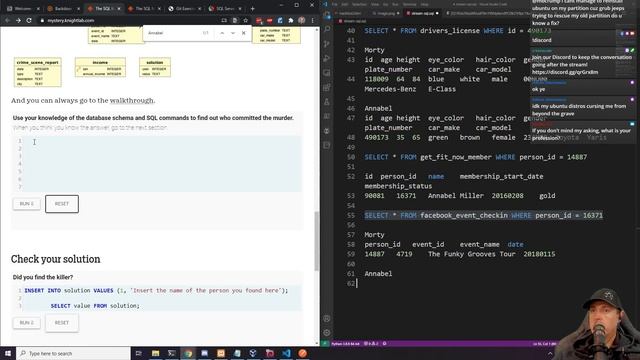Viewport: 640px width, 360px height.
Task: Open the walkthrough link
Action: [x=131, y=100]
